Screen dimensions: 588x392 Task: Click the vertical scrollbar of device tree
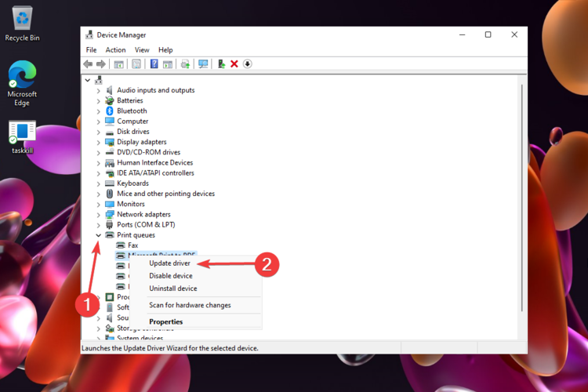tap(521, 196)
